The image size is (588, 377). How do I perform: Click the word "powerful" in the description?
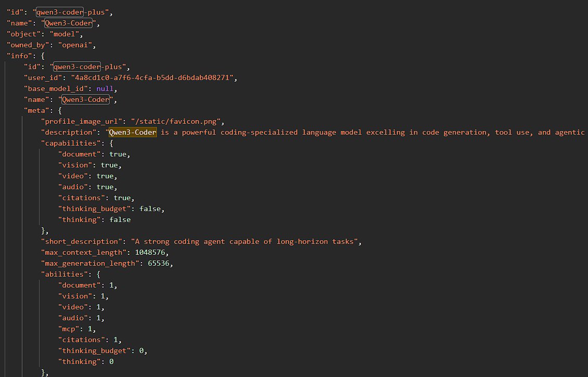199,133
